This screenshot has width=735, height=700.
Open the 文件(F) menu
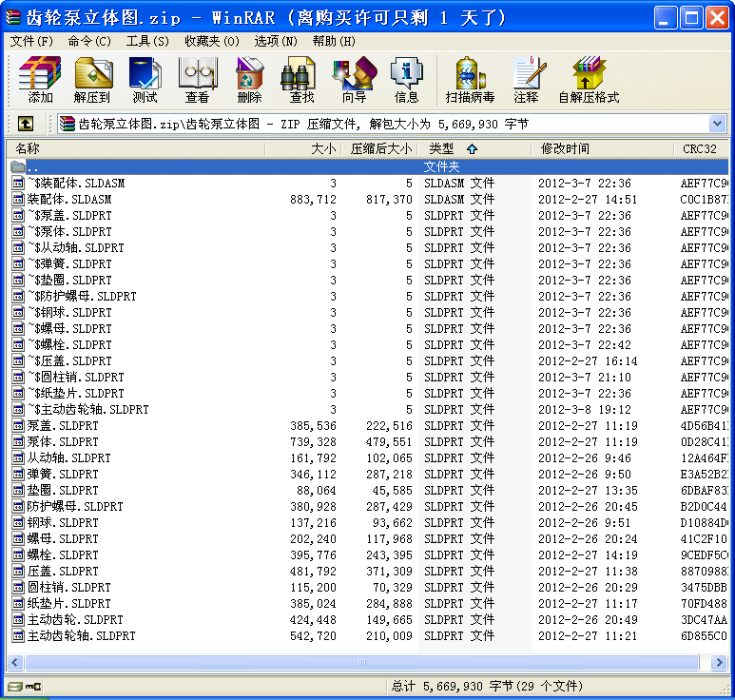31,41
